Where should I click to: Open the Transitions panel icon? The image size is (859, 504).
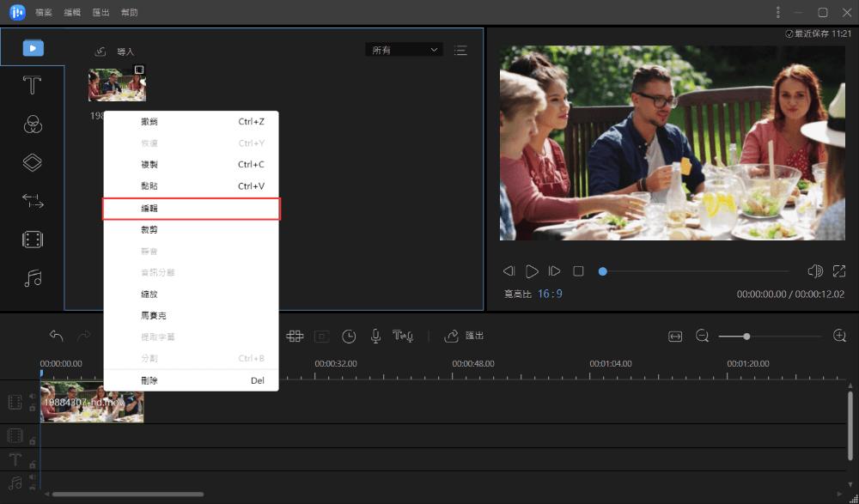(x=33, y=201)
